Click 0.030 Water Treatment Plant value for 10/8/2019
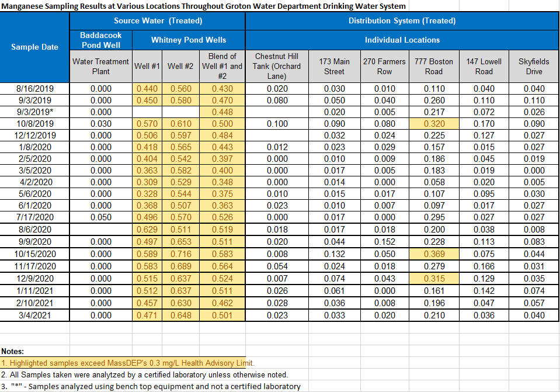This screenshot has width=560, height=392. pyautogui.click(x=100, y=124)
